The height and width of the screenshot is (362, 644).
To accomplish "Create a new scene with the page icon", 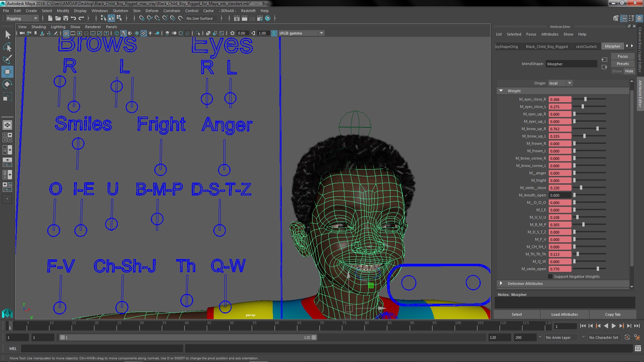I will click(x=50, y=18).
